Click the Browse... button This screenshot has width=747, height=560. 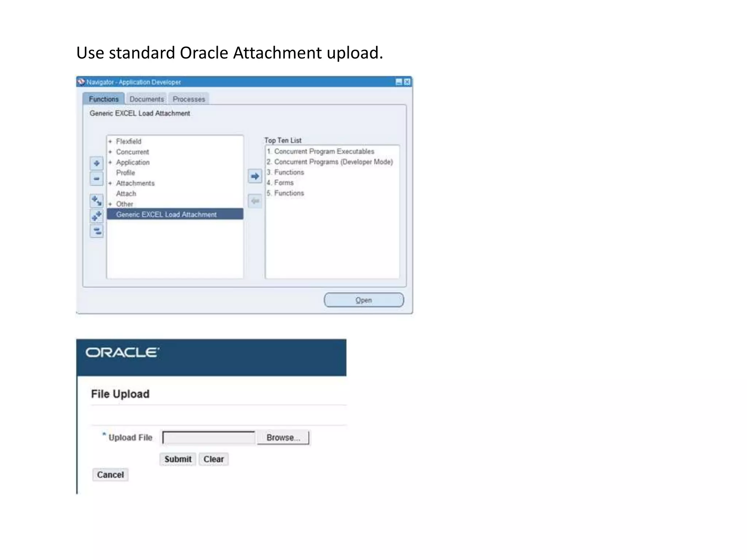point(283,437)
